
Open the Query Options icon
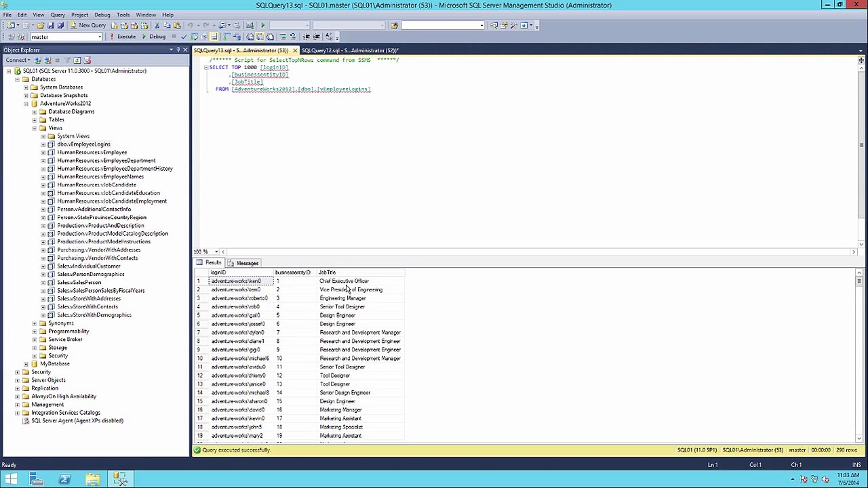[x=204, y=37]
